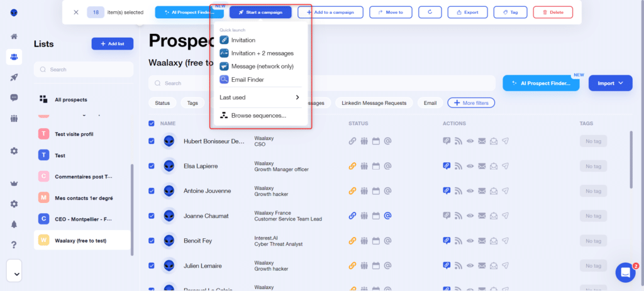The width and height of the screenshot is (644, 291).
Task: Close the selection bar with the X
Action: 76,13
